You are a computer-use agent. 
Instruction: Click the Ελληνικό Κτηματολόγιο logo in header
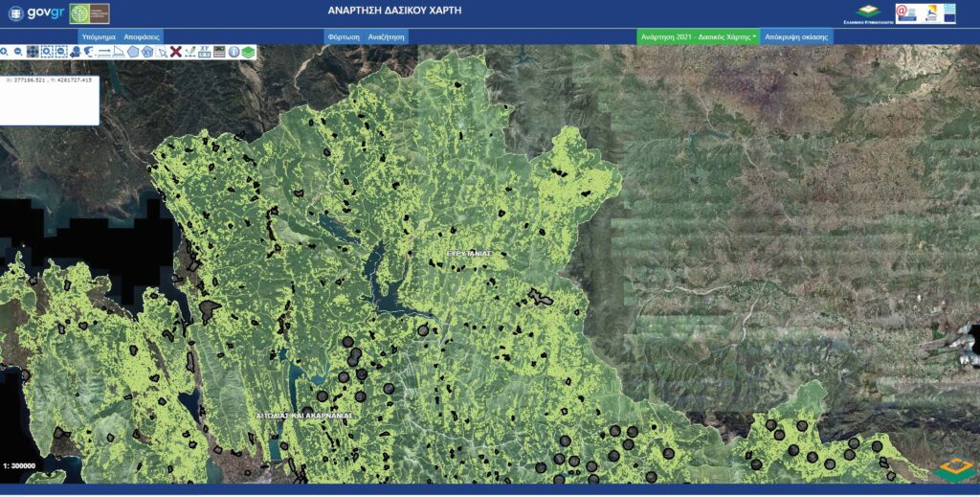[x=866, y=12]
